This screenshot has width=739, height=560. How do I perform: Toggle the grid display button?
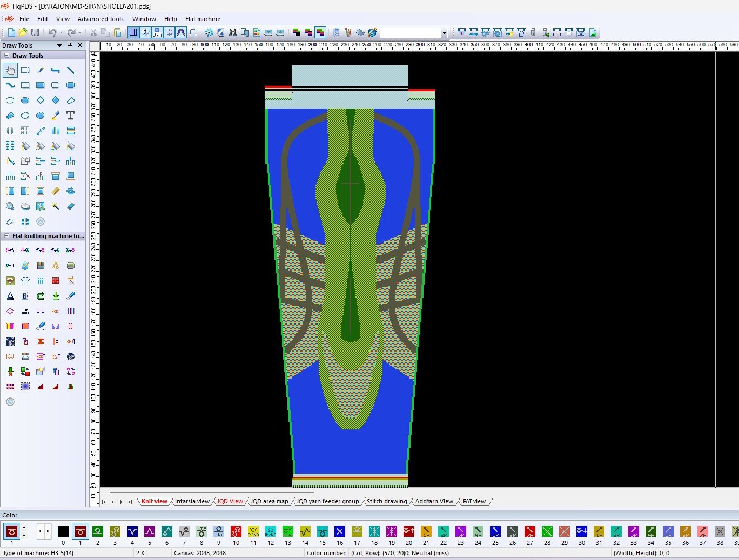[133, 32]
